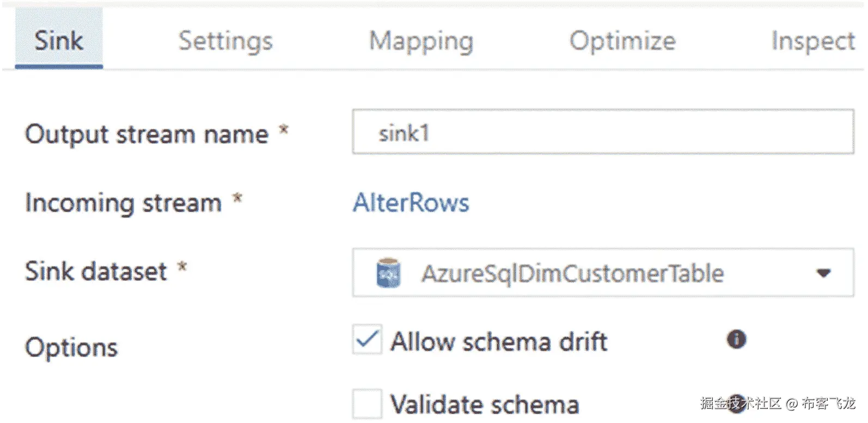Click the 'Sink dataset' label

pos(96,271)
